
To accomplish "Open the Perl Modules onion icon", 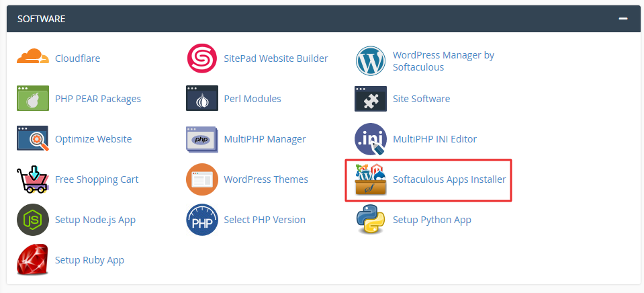I will point(201,98).
